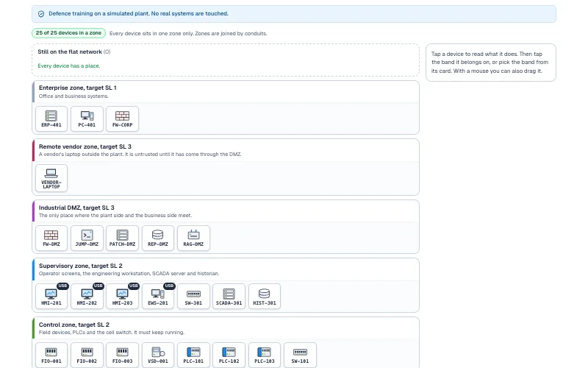Click the 'Operator screens, the engineering workstation' text
The height and width of the screenshot is (368, 588).
(129, 273)
